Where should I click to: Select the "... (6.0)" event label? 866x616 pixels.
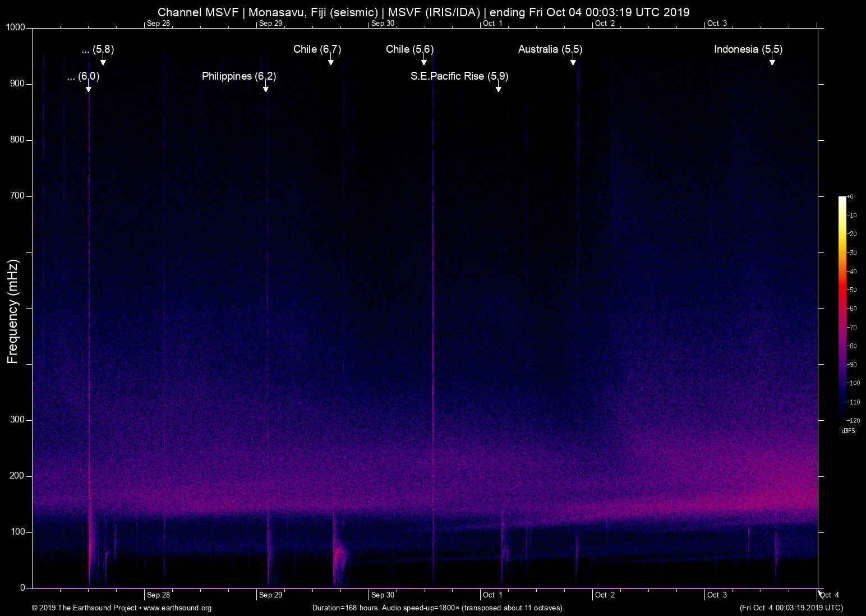pyautogui.click(x=84, y=76)
